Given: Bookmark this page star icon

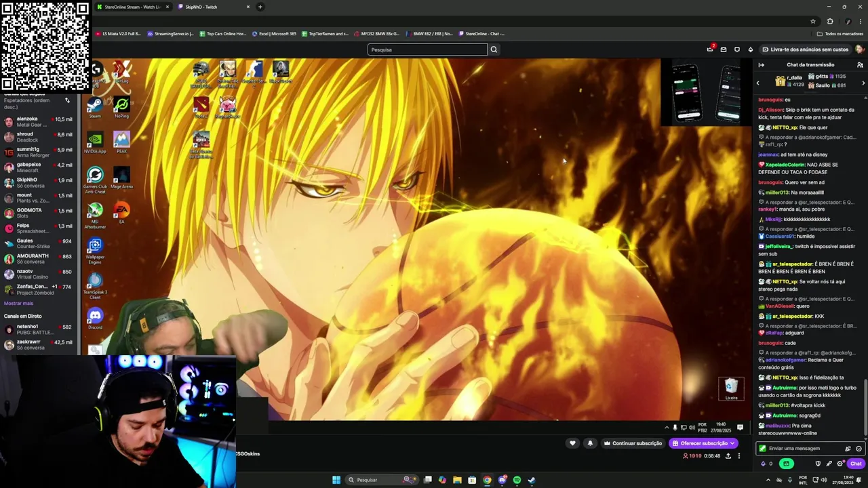Looking at the screenshot, I should 813,21.
